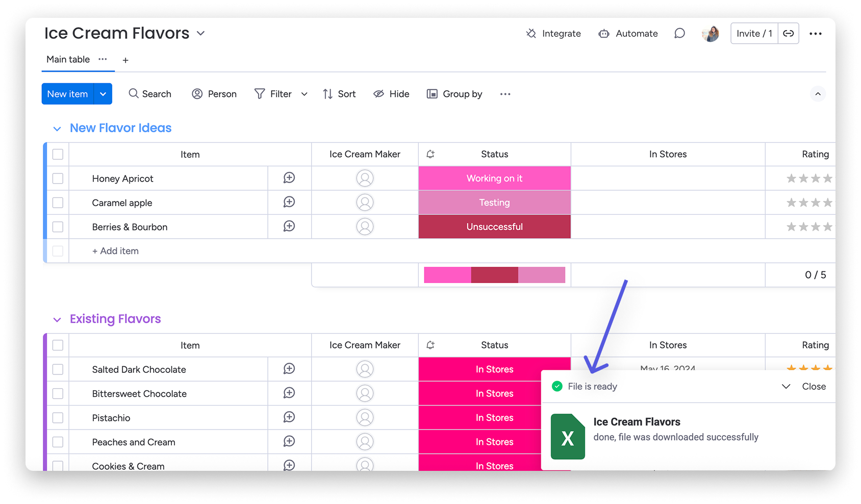Open board options three-dot menu
The width and height of the screenshot is (861, 504).
click(x=816, y=34)
